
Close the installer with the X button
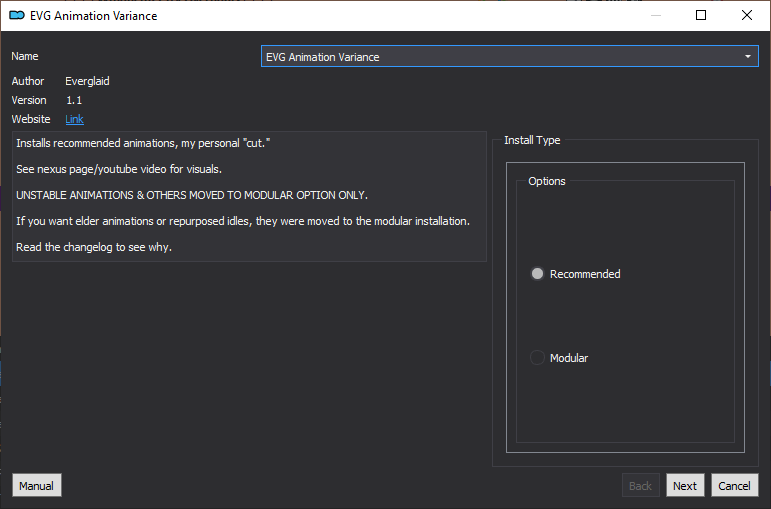click(746, 16)
